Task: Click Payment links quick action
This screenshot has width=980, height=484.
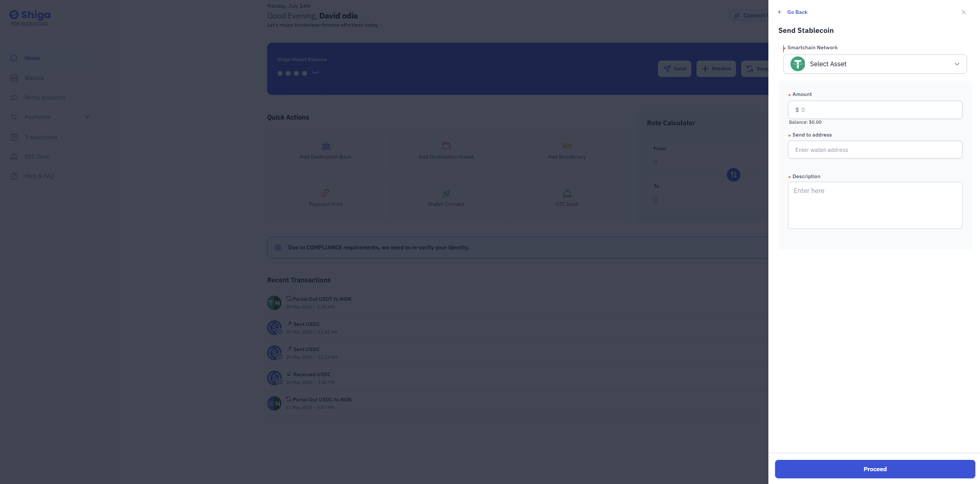Action: pyautogui.click(x=326, y=198)
